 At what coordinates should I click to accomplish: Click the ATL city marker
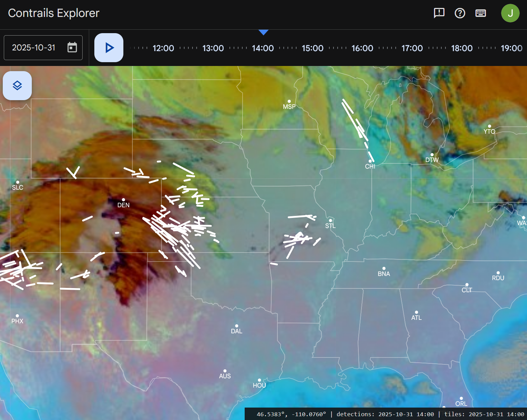pyautogui.click(x=416, y=312)
